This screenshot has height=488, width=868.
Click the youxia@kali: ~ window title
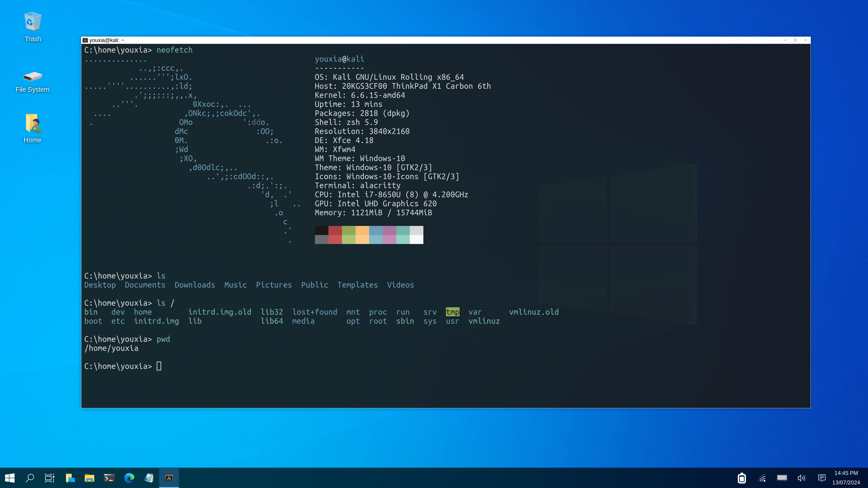106,40
